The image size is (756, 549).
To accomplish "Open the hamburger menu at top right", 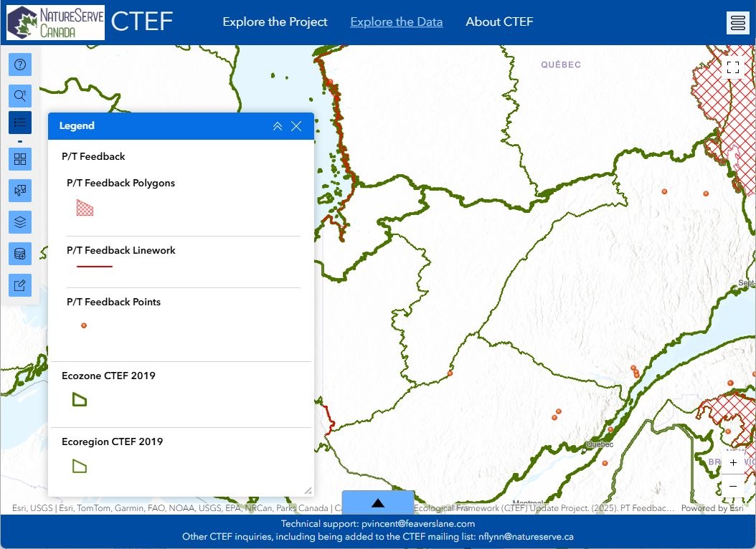I will [738, 23].
